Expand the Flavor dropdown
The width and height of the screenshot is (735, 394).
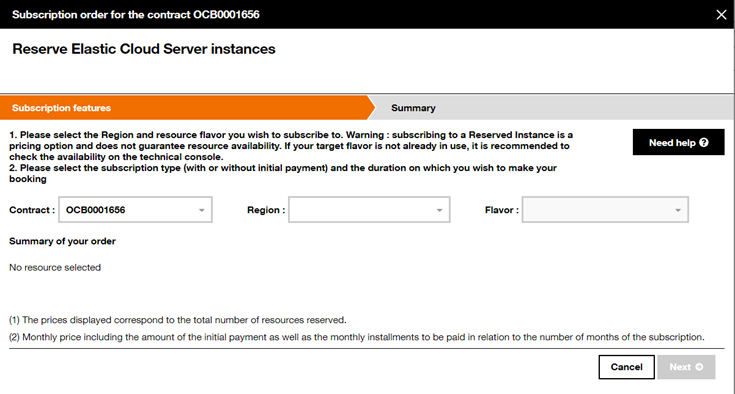605,209
